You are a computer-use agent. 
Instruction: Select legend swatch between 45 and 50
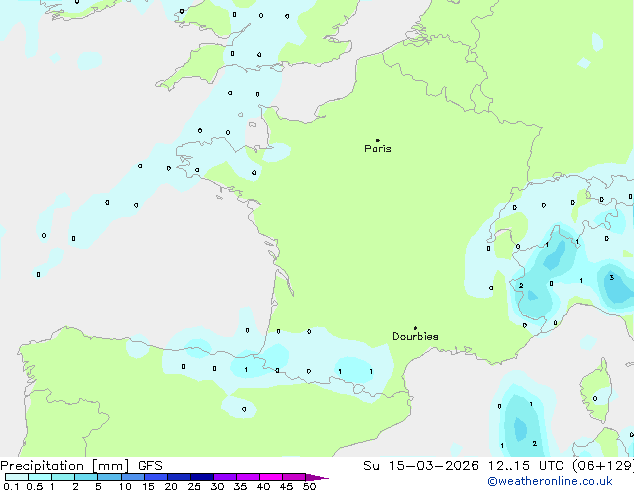pos(294,477)
